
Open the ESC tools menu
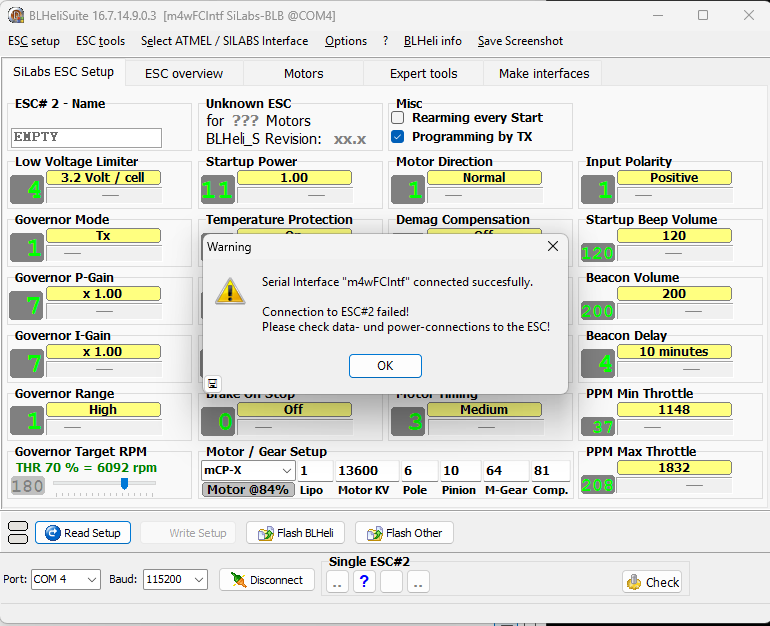pyautogui.click(x=100, y=41)
